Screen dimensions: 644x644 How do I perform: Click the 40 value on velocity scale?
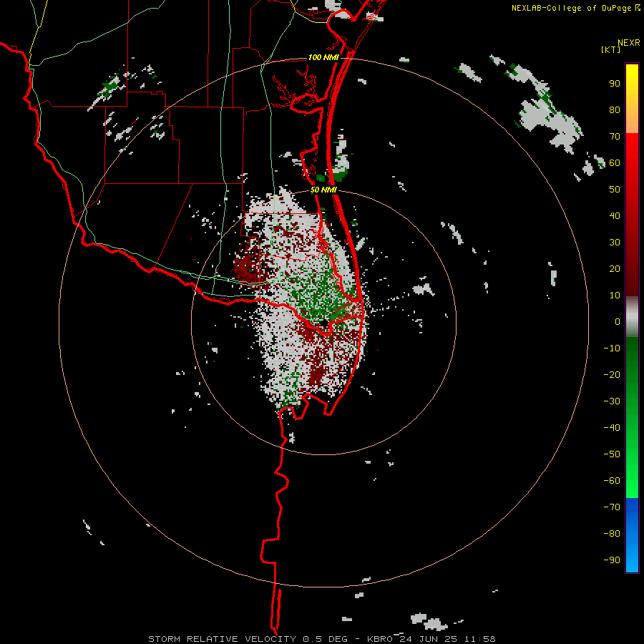click(x=615, y=215)
